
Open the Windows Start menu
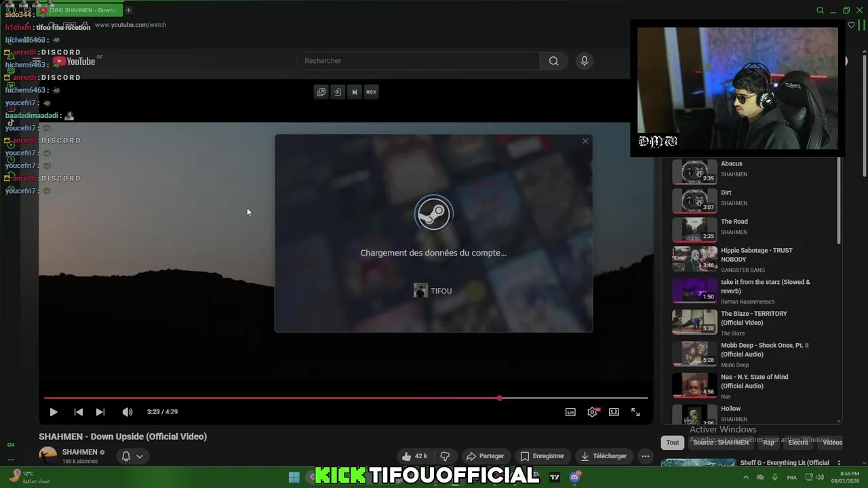[x=294, y=477]
